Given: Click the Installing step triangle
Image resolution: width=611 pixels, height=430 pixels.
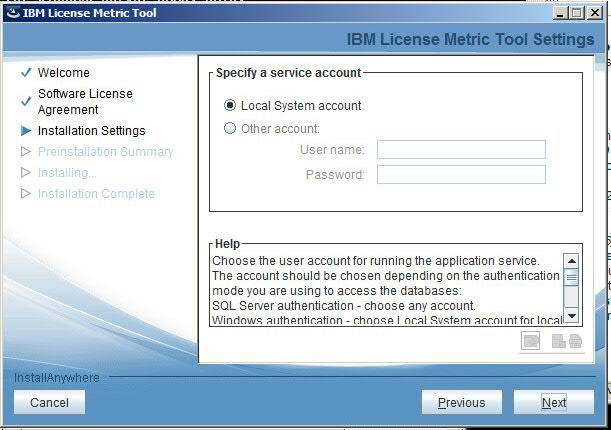Looking at the screenshot, I should click(x=26, y=173).
